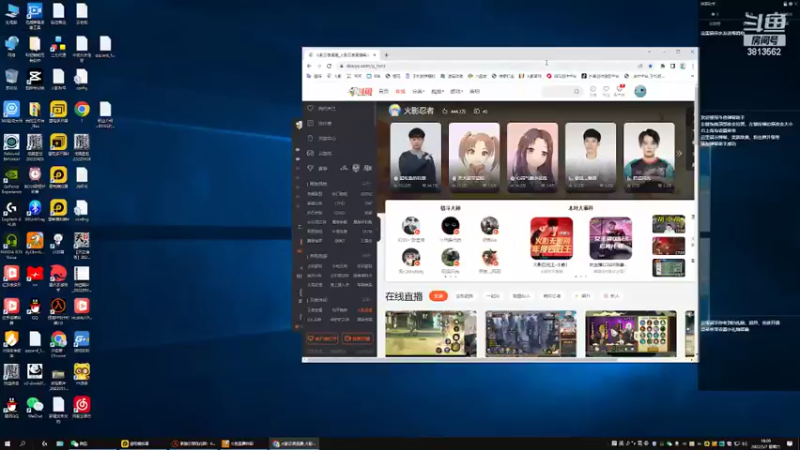Open the Windows Start menu
Viewport: 800px width, 450px height.
click(7, 443)
